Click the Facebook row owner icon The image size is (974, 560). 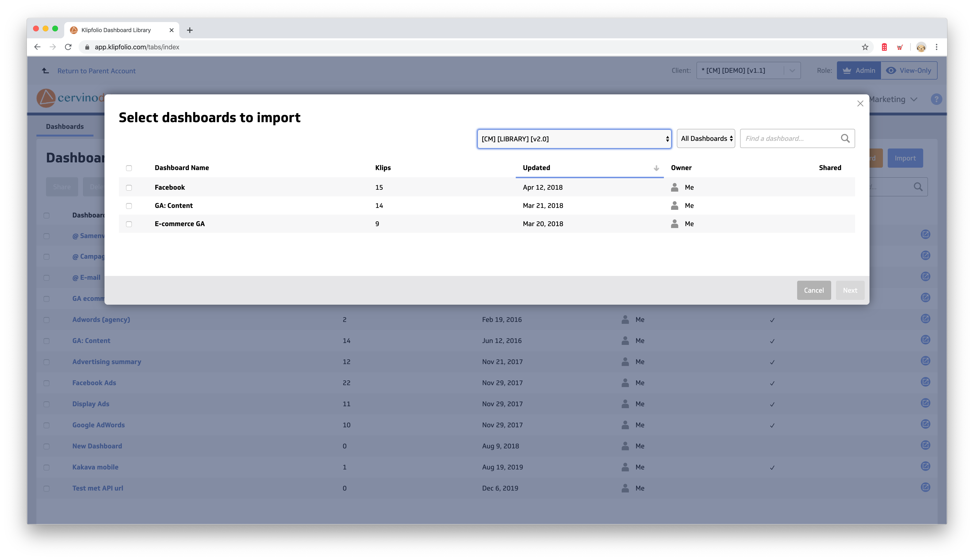point(674,187)
